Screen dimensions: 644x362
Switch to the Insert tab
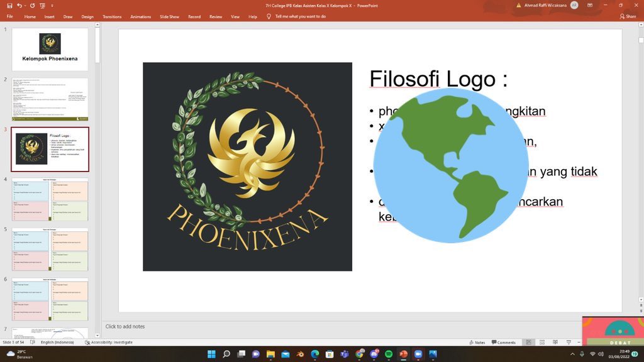tap(49, 16)
